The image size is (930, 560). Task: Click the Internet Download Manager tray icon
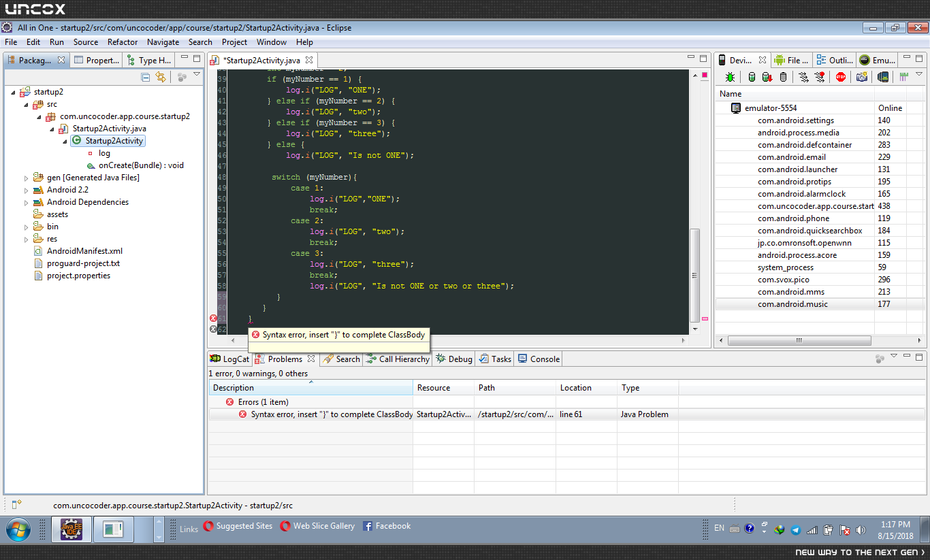(779, 530)
